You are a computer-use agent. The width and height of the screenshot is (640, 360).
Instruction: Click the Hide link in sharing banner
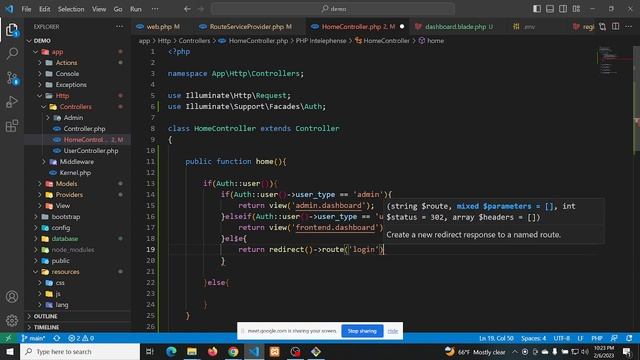click(393, 331)
